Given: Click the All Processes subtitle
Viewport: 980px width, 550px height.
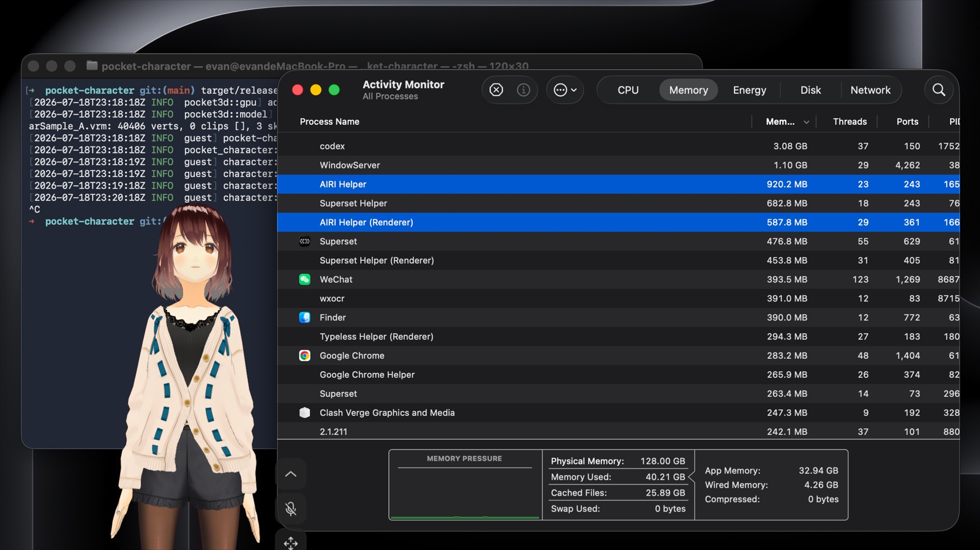Looking at the screenshot, I should [x=390, y=97].
